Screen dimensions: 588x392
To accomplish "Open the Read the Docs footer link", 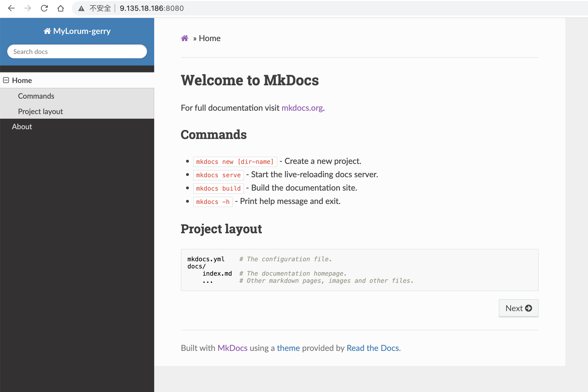I will [x=373, y=348].
